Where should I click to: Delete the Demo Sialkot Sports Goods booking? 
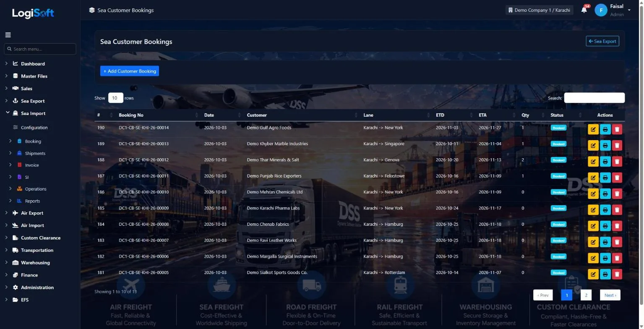coord(617,274)
